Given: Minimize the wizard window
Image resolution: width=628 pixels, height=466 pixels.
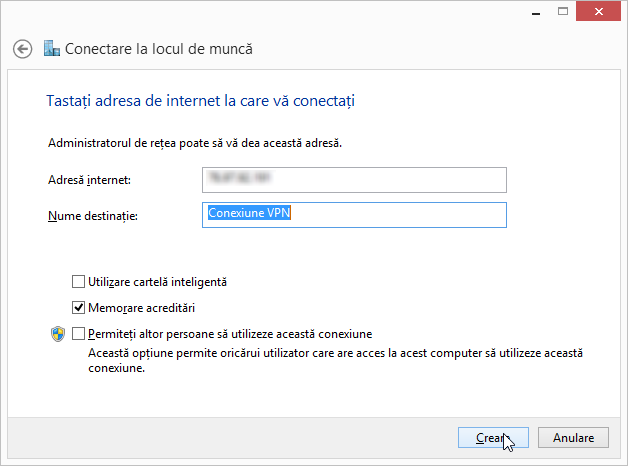Looking at the screenshot, I should (536, 12).
